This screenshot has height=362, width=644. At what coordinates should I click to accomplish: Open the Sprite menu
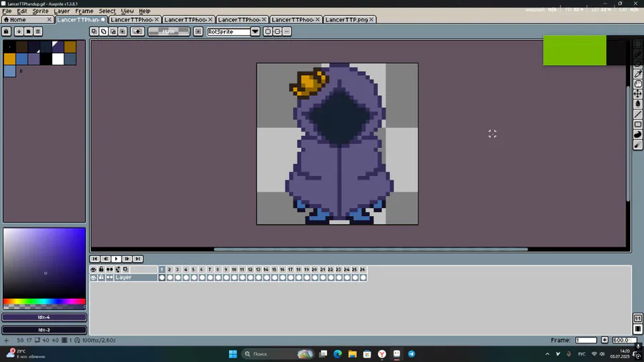(x=40, y=11)
